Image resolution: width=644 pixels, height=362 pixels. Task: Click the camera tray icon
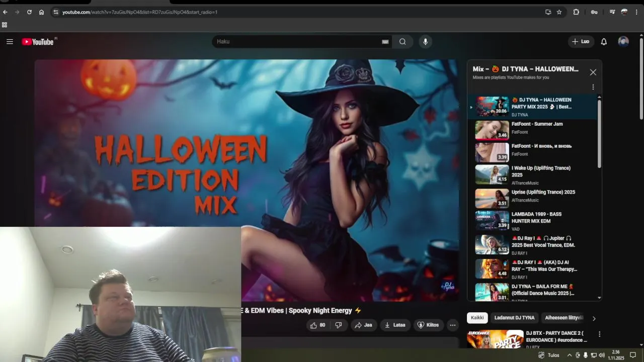[578, 355]
